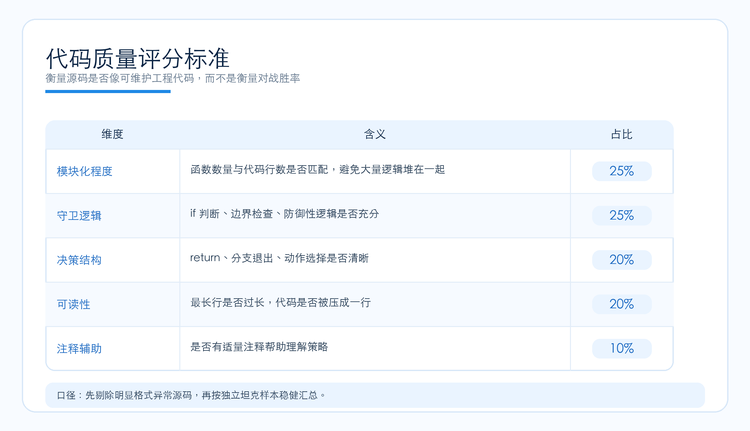Click the description 是否有适量注释帮助理解策略
The width and height of the screenshot is (750, 431).
coord(259,347)
